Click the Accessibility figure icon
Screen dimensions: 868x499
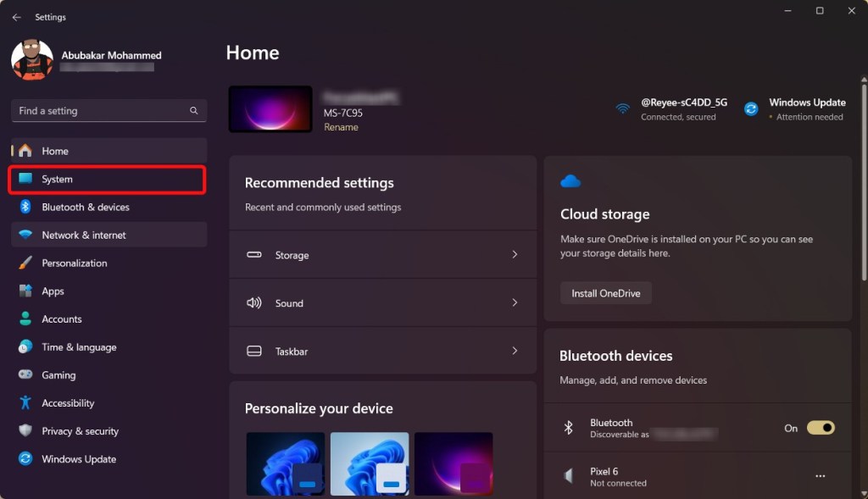[x=25, y=402]
